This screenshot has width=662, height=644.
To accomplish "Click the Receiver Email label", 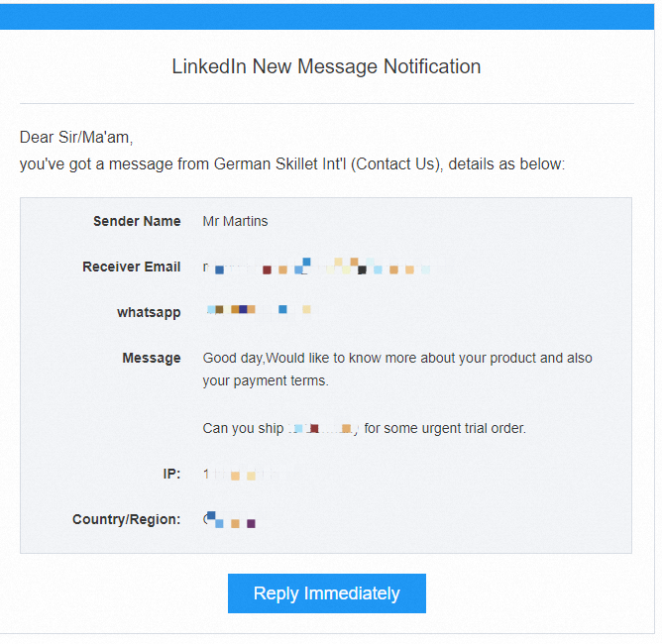I will [x=132, y=267].
